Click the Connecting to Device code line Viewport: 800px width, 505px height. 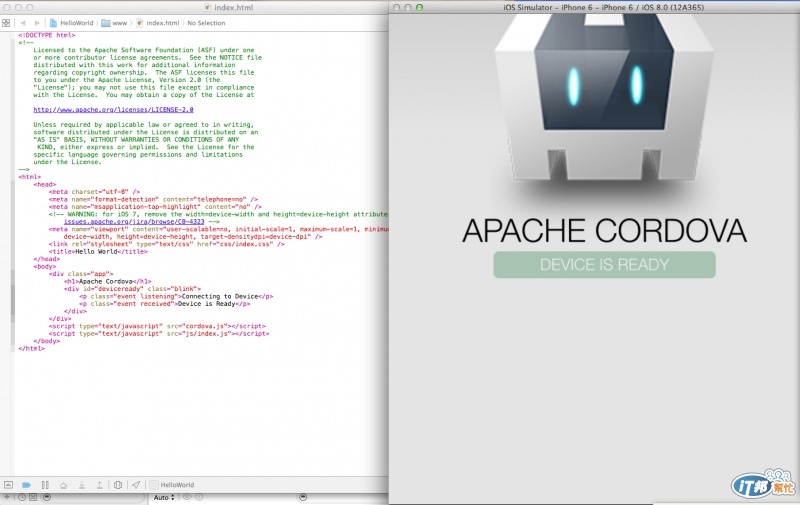[x=176, y=296]
